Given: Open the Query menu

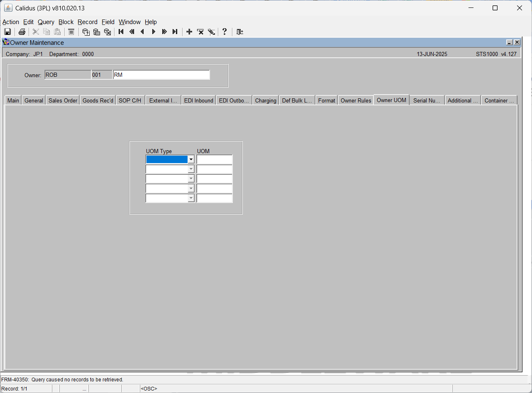Looking at the screenshot, I should (x=46, y=22).
